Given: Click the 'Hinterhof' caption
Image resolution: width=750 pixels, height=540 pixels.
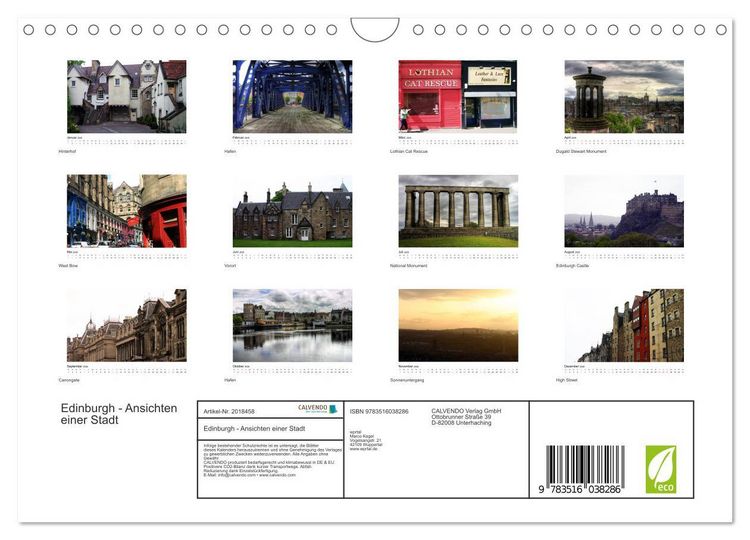Looking at the screenshot, I should click(x=67, y=151).
